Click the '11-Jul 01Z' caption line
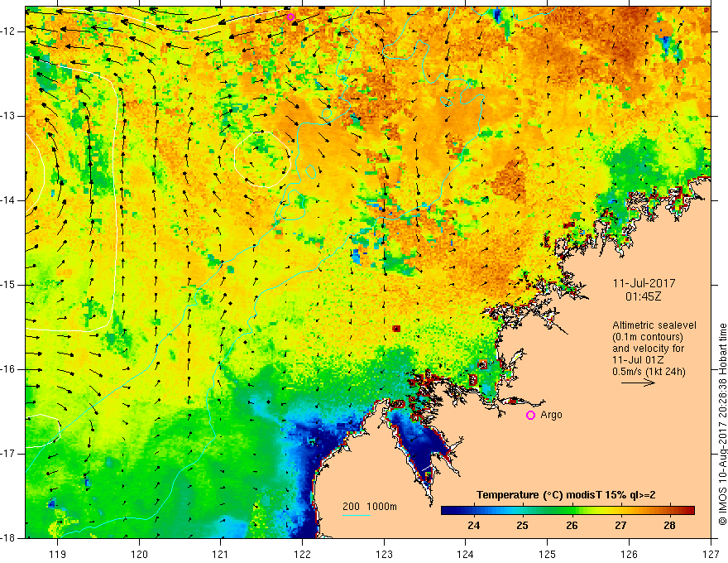 (x=638, y=360)
